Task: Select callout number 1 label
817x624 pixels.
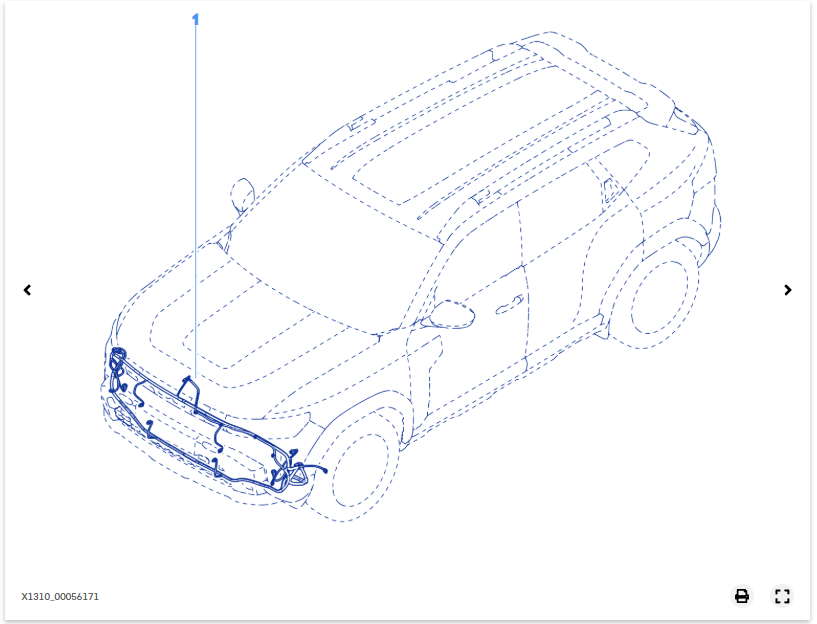Action: [x=195, y=19]
